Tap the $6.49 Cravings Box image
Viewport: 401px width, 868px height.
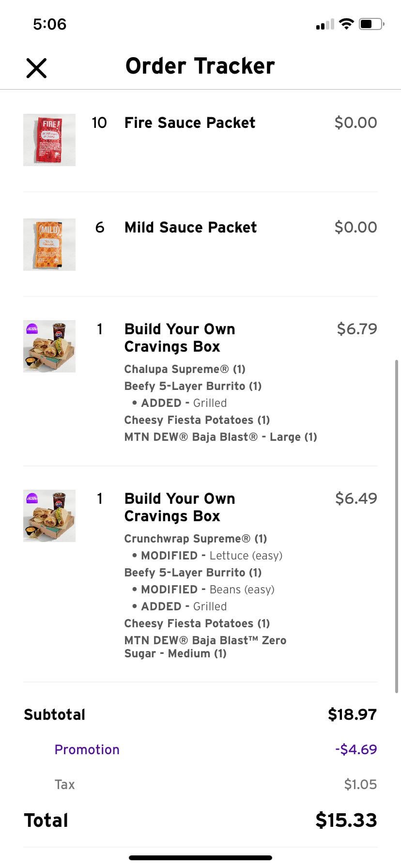point(49,516)
